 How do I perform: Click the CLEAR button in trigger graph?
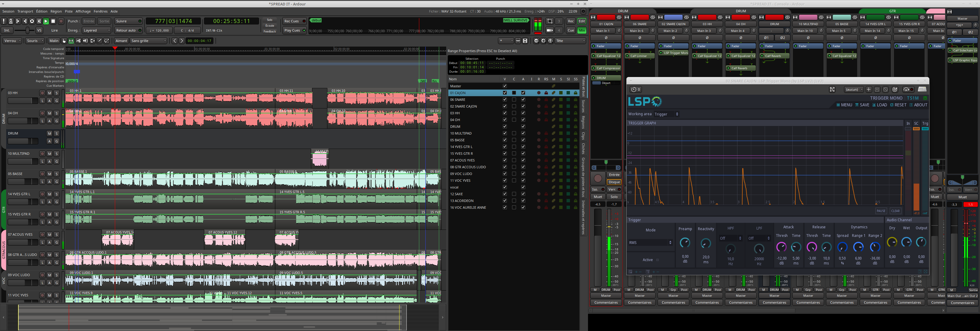pos(895,211)
